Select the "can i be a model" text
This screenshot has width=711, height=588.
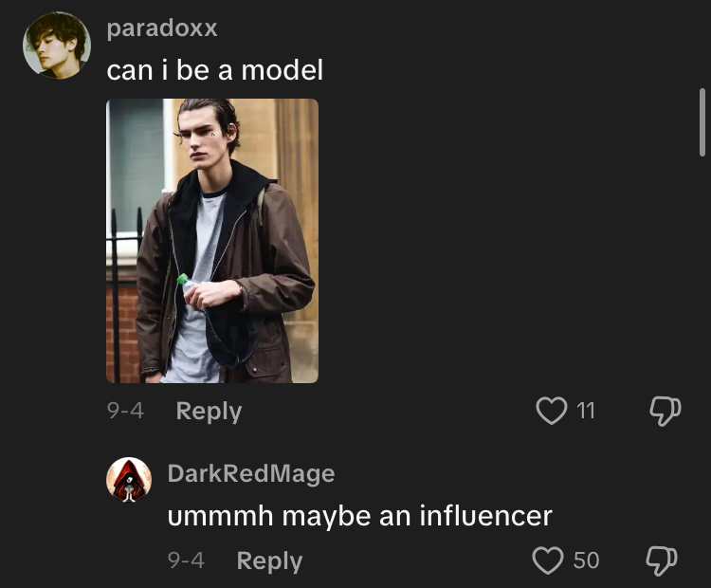pos(215,70)
